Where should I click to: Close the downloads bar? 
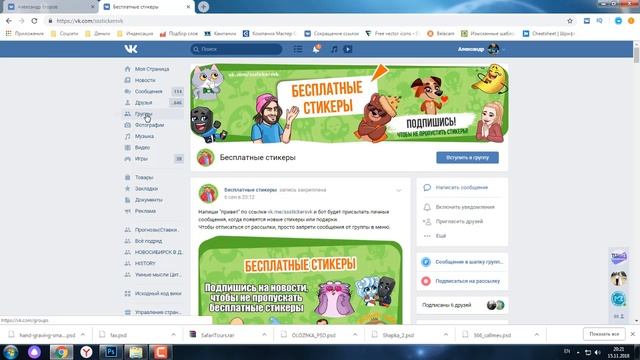633,334
